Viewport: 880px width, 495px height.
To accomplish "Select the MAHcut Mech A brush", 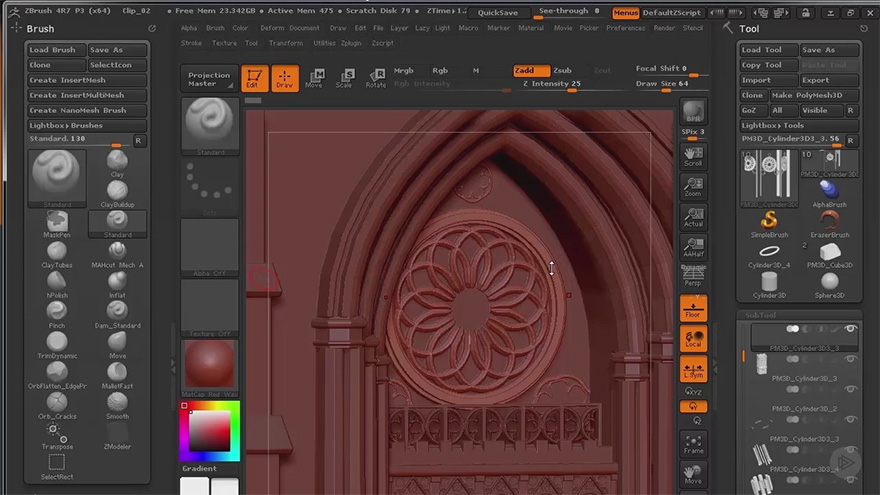I will (117, 255).
